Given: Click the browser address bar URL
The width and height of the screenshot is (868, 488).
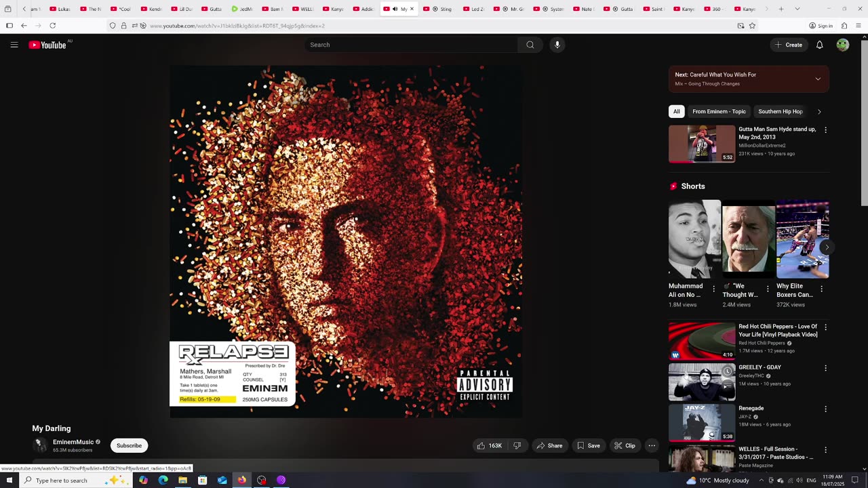Looking at the screenshot, I should click(237, 26).
